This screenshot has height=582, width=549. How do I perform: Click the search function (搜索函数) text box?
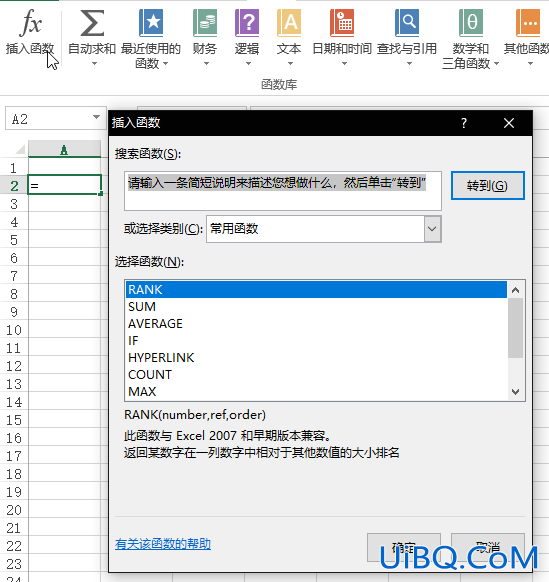[x=283, y=191]
